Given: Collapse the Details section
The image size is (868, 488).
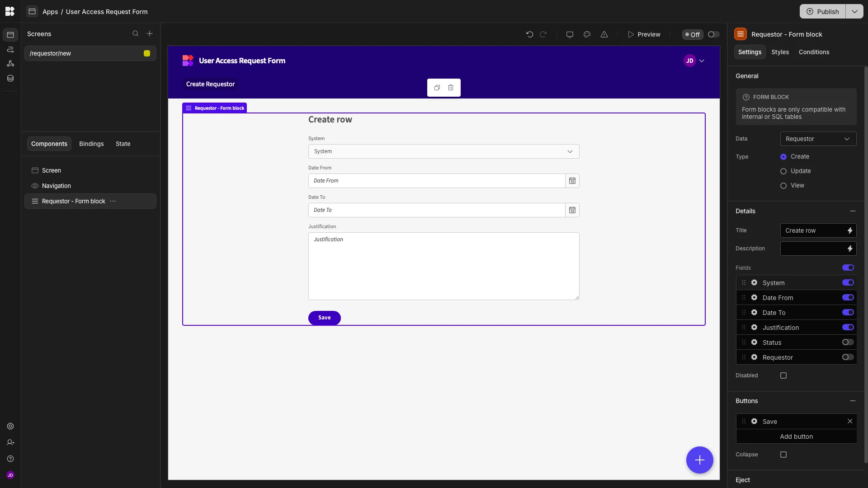Looking at the screenshot, I should [x=853, y=211].
